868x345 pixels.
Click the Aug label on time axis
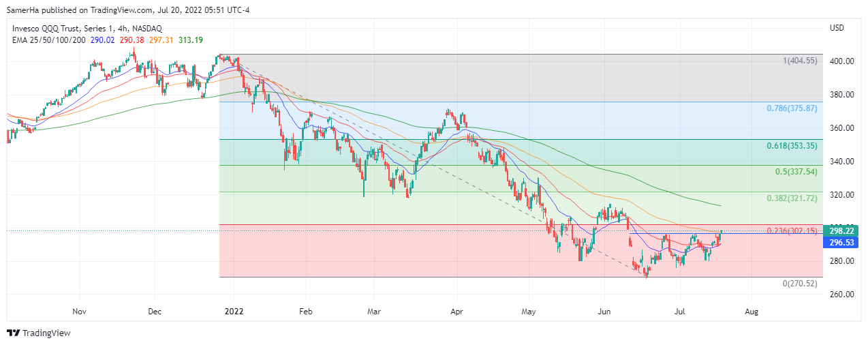(751, 311)
